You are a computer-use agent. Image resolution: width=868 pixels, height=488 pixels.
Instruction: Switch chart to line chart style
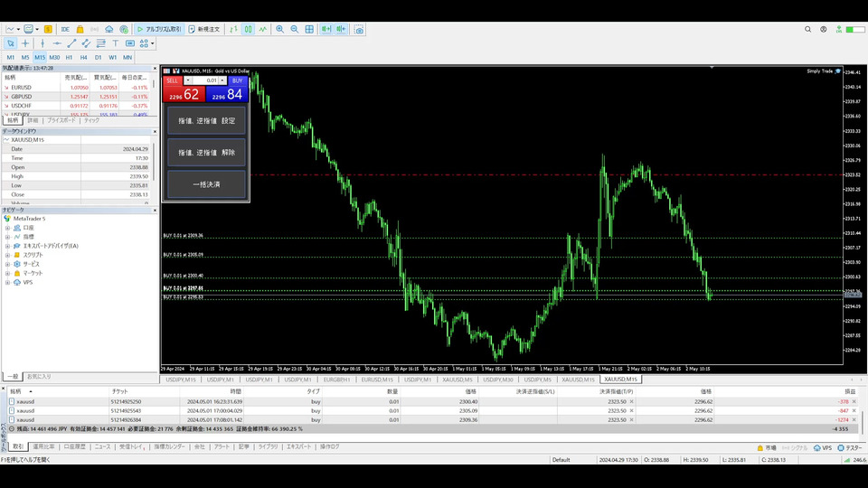tap(262, 29)
